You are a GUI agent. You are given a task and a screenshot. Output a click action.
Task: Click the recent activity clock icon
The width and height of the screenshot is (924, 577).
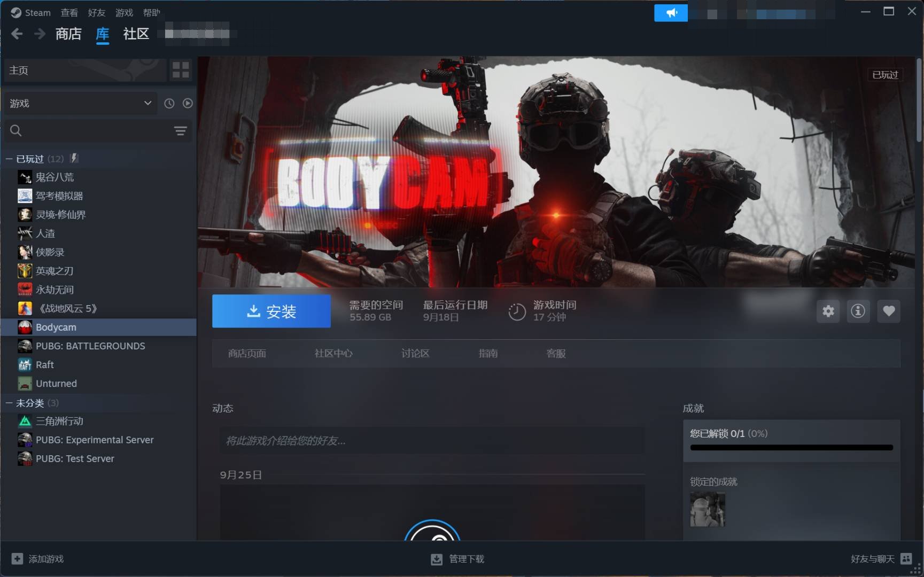[169, 103]
